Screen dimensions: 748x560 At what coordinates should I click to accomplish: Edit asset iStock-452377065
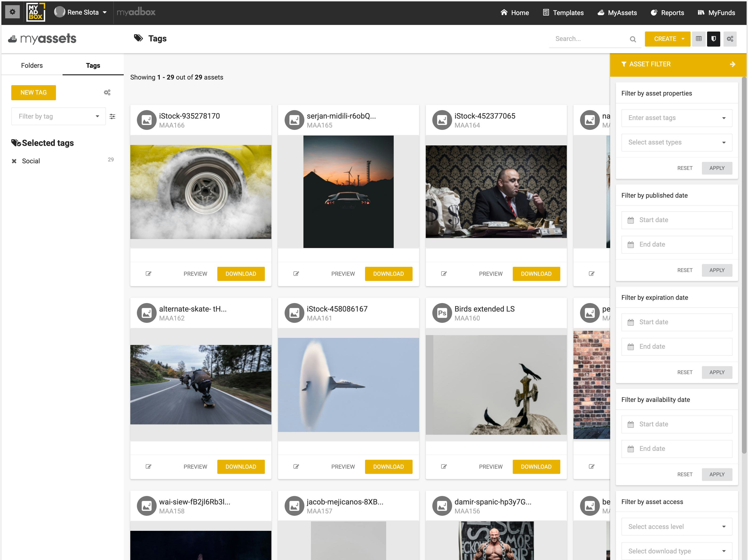point(444,274)
